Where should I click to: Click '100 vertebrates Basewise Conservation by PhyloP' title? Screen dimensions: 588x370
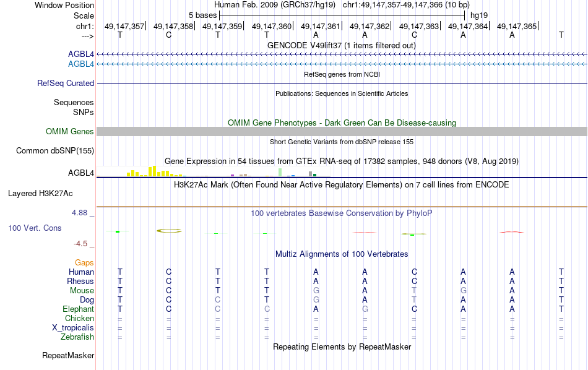click(x=342, y=213)
